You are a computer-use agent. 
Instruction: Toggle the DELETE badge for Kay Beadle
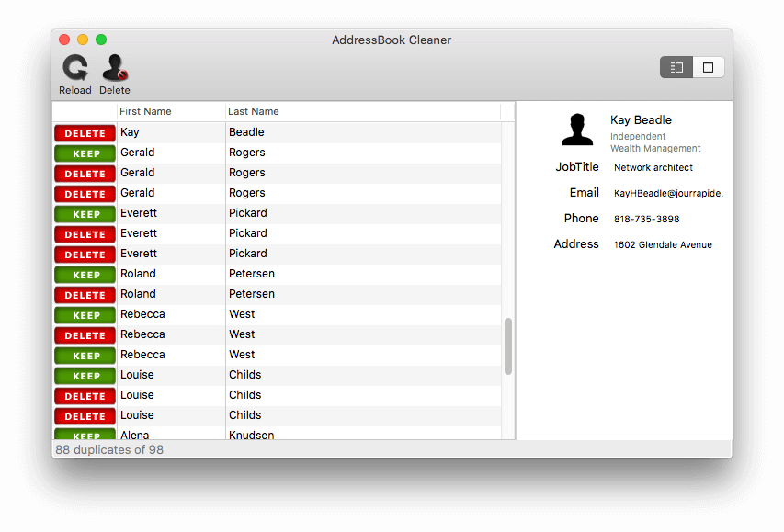point(85,133)
